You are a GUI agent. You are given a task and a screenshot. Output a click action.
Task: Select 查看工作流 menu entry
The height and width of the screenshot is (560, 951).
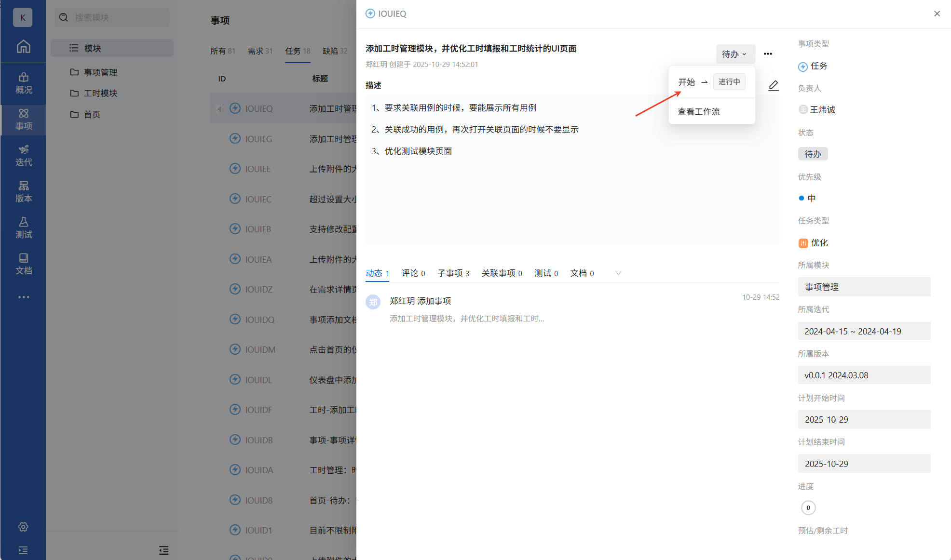(x=699, y=111)
